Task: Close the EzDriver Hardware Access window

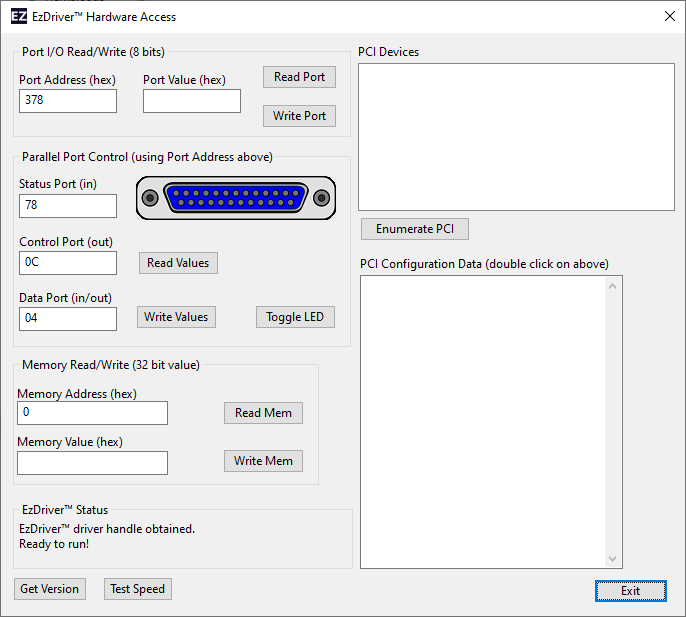Action: 669,17
